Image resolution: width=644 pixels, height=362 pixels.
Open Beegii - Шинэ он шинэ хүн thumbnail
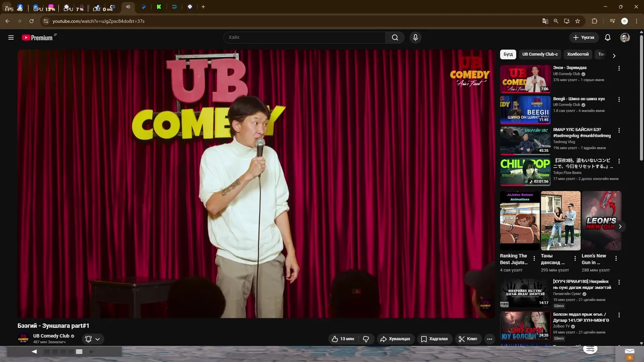[x=525, y=110]
